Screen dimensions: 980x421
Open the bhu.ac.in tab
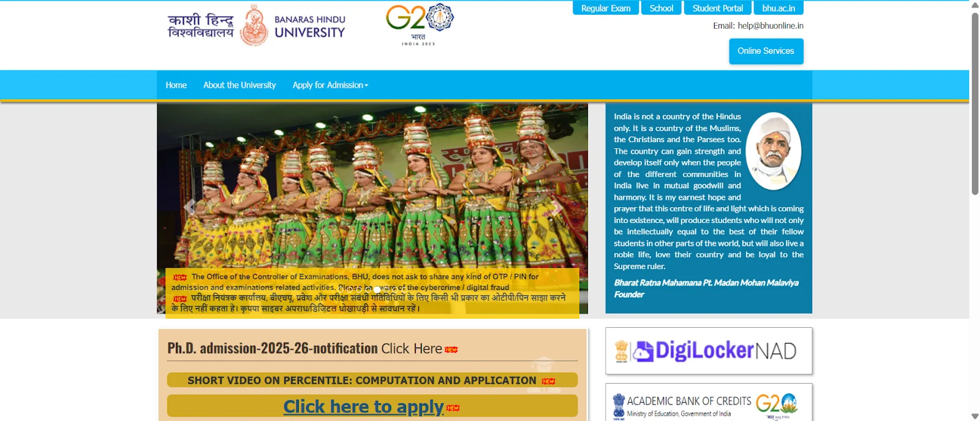coord(778,8)
